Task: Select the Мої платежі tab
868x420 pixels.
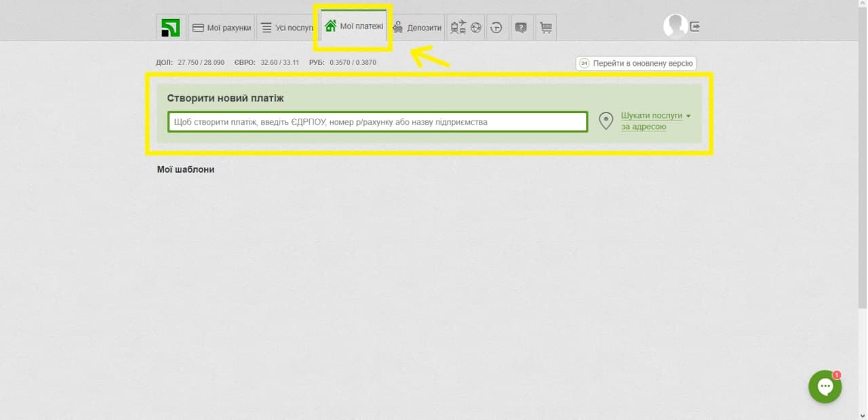Action: pos(353,27)
